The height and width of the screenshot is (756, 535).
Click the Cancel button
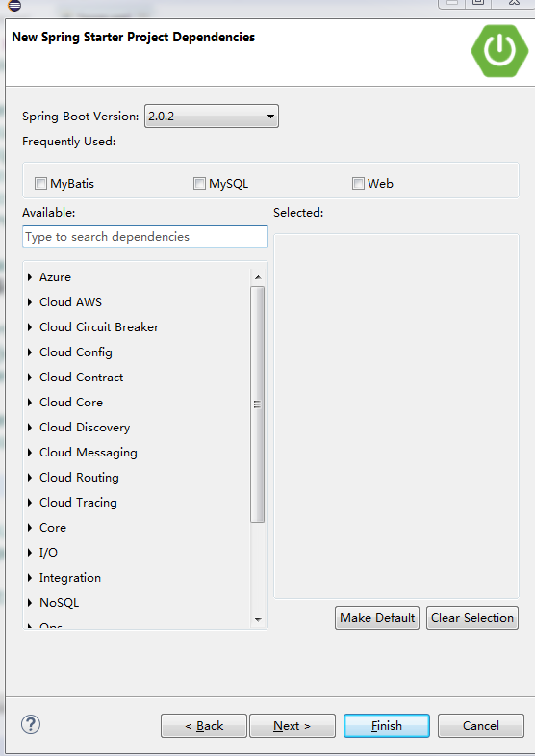click(x=480, y=725)
